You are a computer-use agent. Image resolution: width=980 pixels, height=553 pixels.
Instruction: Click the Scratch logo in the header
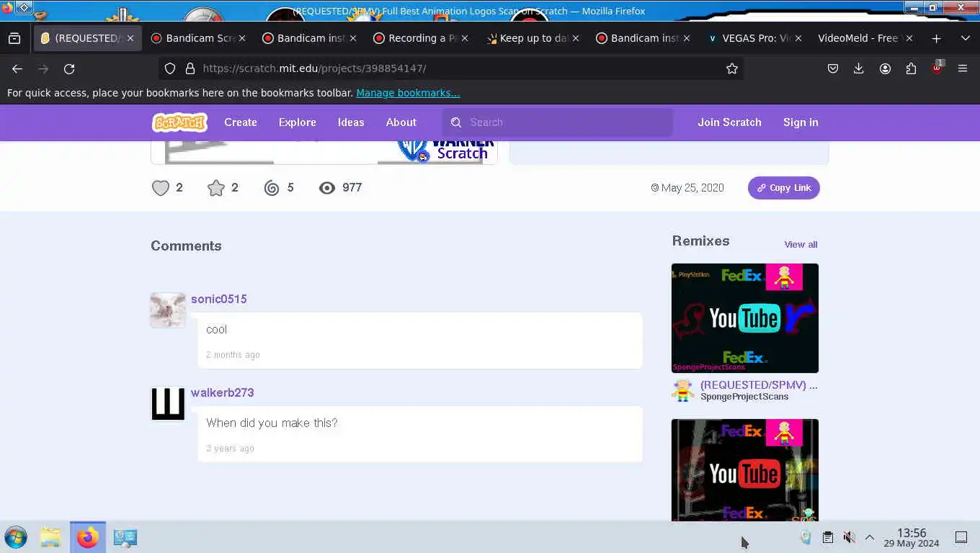coord(179,122)
